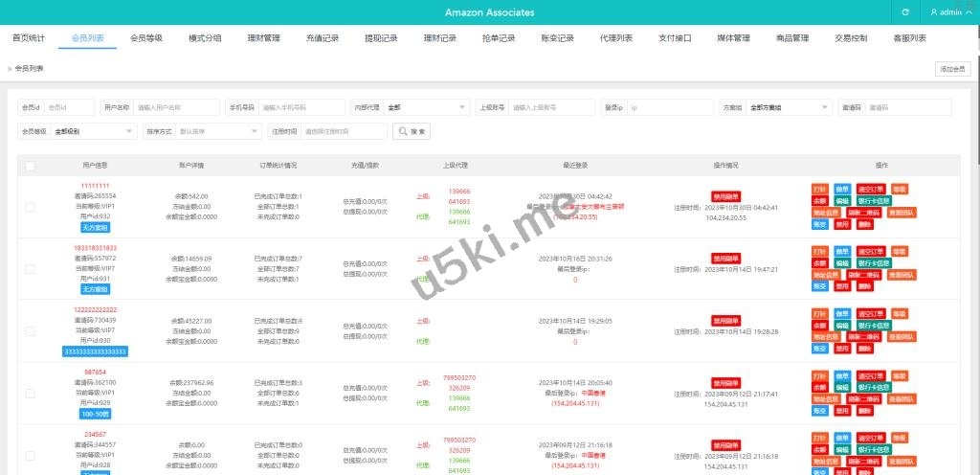Click 打针 button for user 11111111
The height and width of the screenshot is (475, 980).
819,189
